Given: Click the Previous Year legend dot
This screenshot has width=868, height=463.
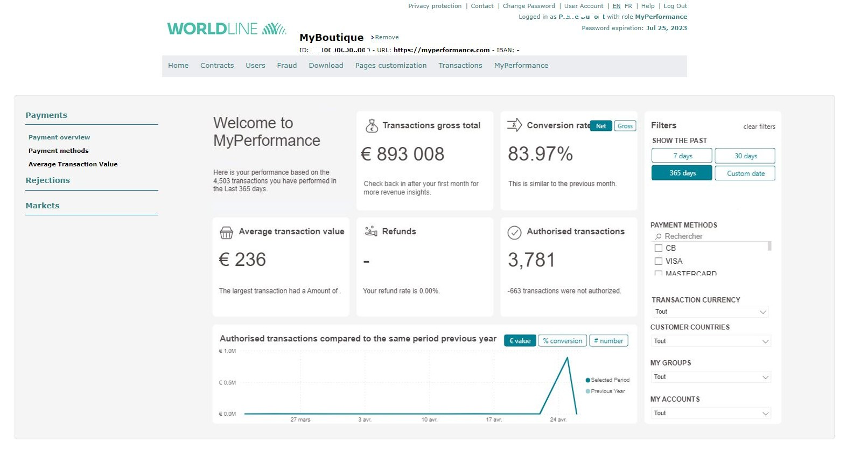Looking at the screenshot, I should tap(588, 391).
